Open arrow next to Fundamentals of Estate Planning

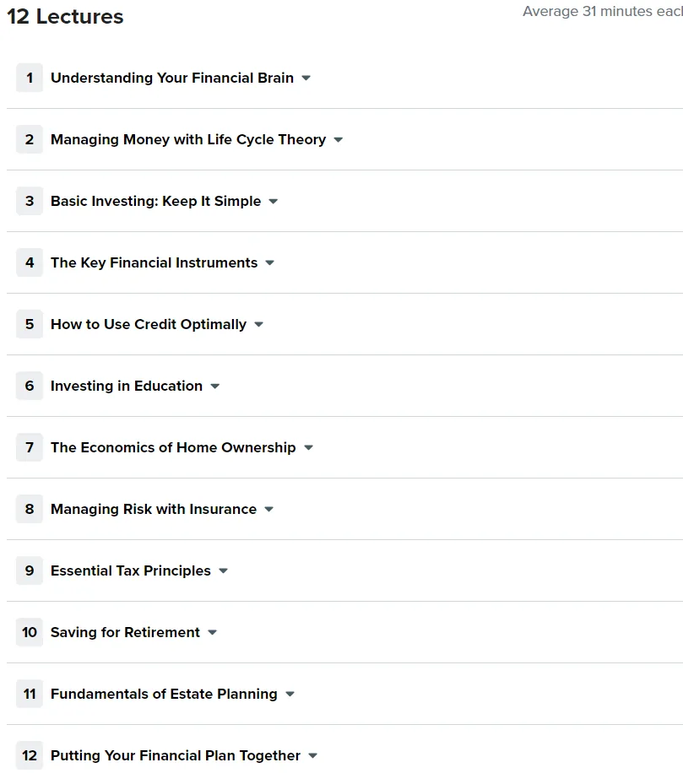290,695
